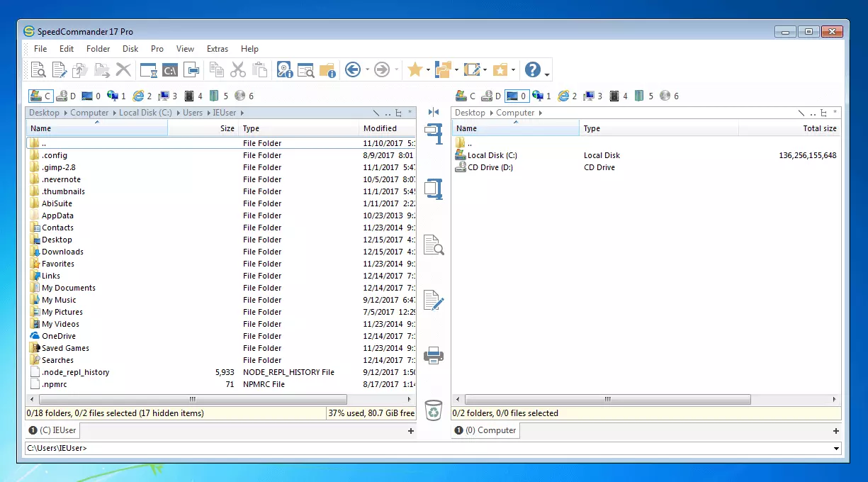
Task: Sort left panel by Modified column
Action: coord(388,128)
